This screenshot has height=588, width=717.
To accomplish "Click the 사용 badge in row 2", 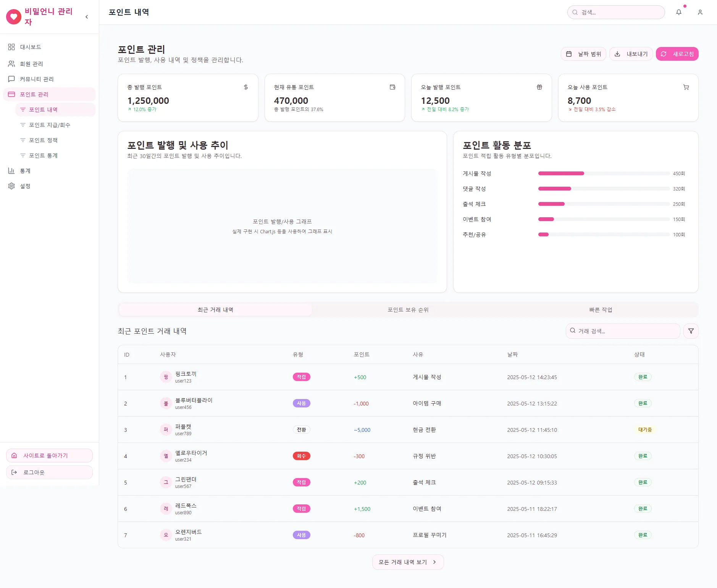I will (302, 403).
